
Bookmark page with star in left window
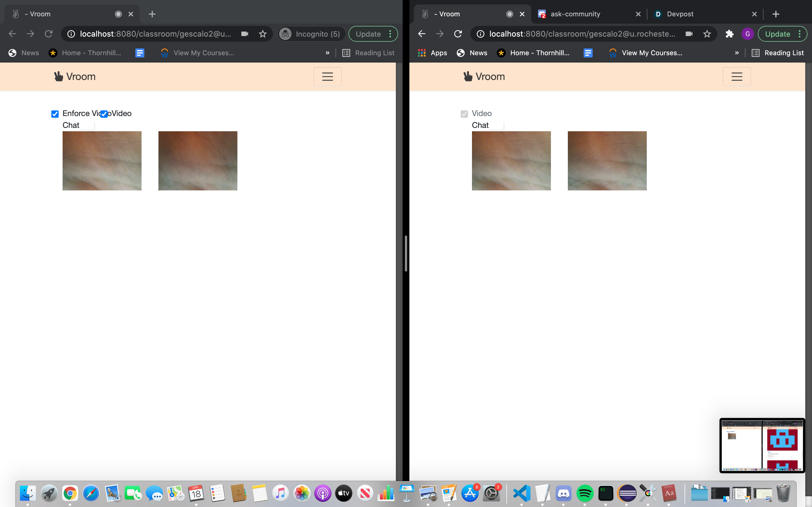(263, 34)
